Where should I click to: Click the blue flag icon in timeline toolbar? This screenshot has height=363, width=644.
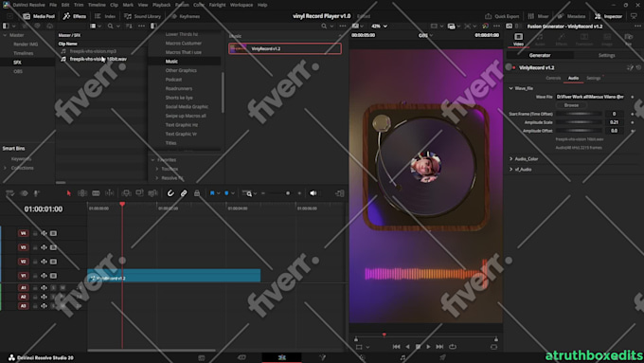[x=212, y=193]
